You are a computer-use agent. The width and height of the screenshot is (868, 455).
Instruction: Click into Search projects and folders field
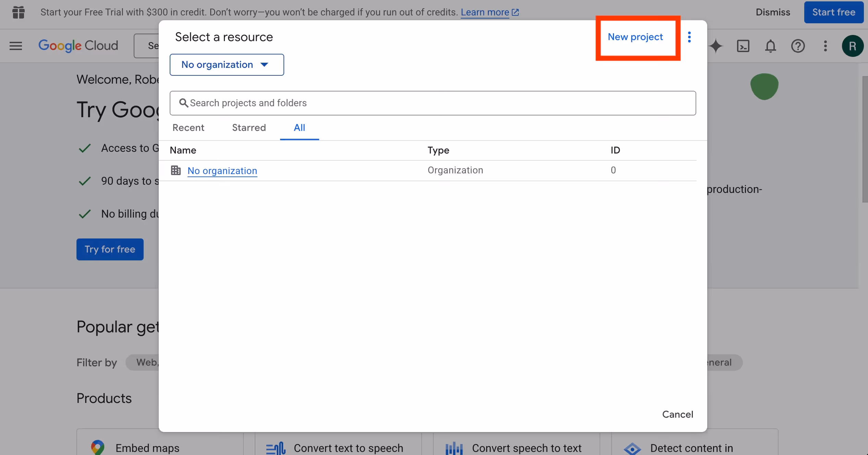coord(433,103)
